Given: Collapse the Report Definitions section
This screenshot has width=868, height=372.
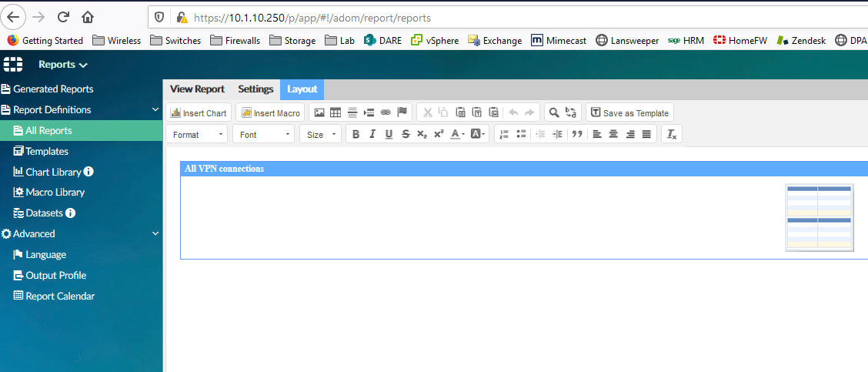Looking at the screenshot, I should (x=155, y=110).
